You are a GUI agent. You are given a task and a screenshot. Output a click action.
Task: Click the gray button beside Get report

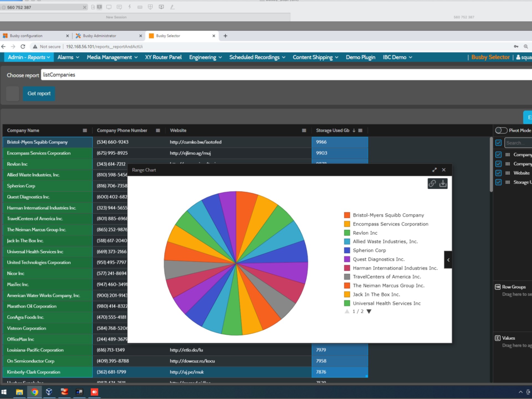click(12, 94)
